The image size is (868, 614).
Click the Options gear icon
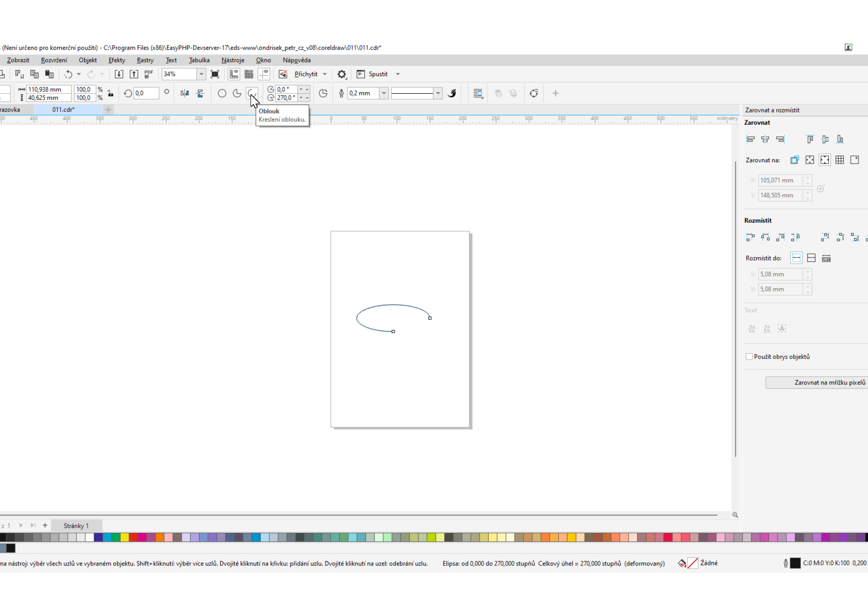(342, 74)
